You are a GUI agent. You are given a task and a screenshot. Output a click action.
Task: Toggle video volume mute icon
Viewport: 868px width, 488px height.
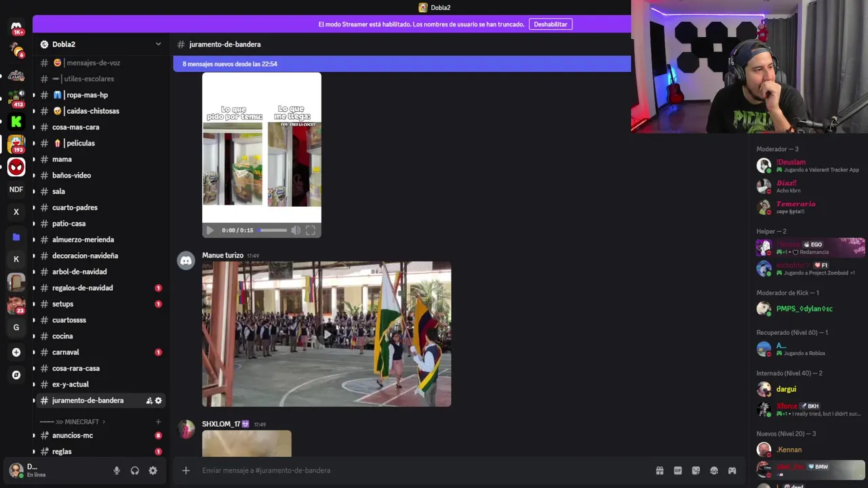pyautogui.click(x=296, y=230)
